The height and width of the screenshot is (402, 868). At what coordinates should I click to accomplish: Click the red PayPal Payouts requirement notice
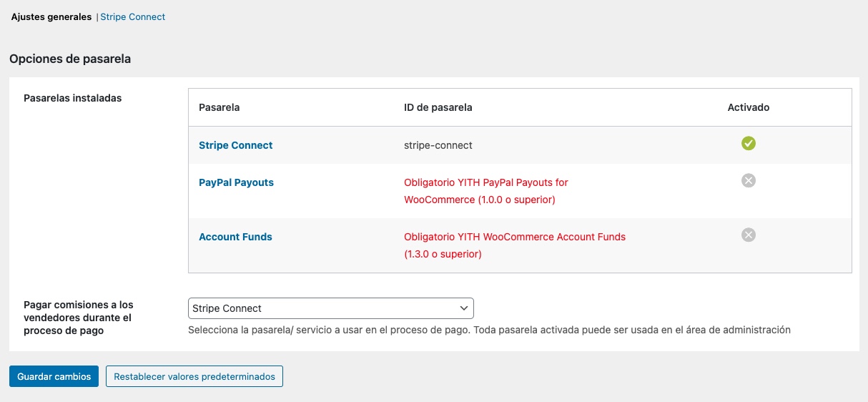486,191
